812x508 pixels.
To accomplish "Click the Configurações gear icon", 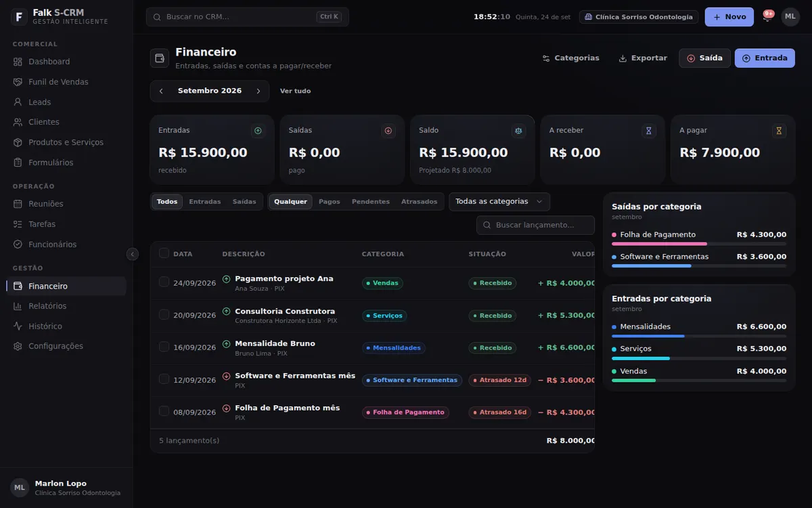I will [x=18, y=346].
